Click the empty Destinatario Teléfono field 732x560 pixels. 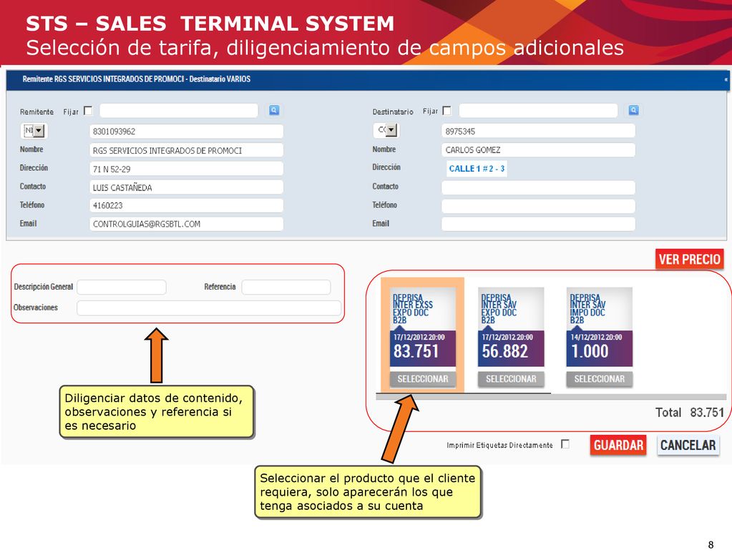[x=538, y=206]
